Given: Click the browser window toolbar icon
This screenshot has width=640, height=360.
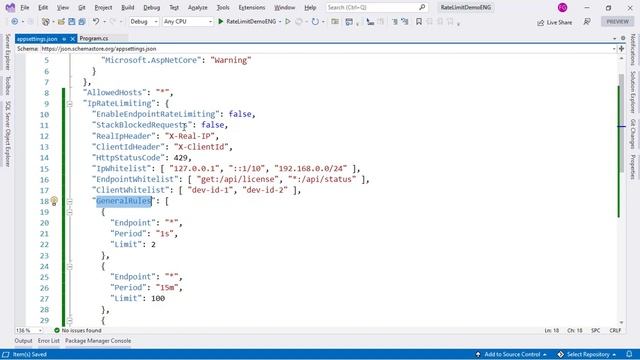Looking at the screenshot, I should [349, 22].
